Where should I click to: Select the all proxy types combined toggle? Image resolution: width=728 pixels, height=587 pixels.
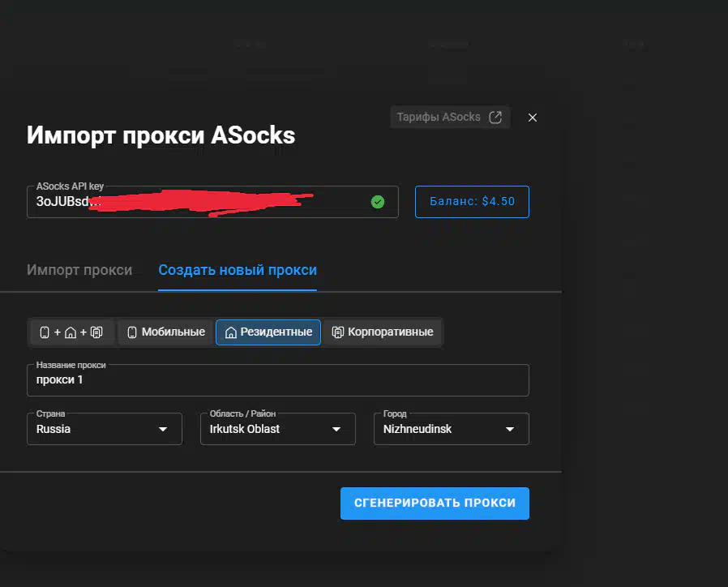[71, 332]
